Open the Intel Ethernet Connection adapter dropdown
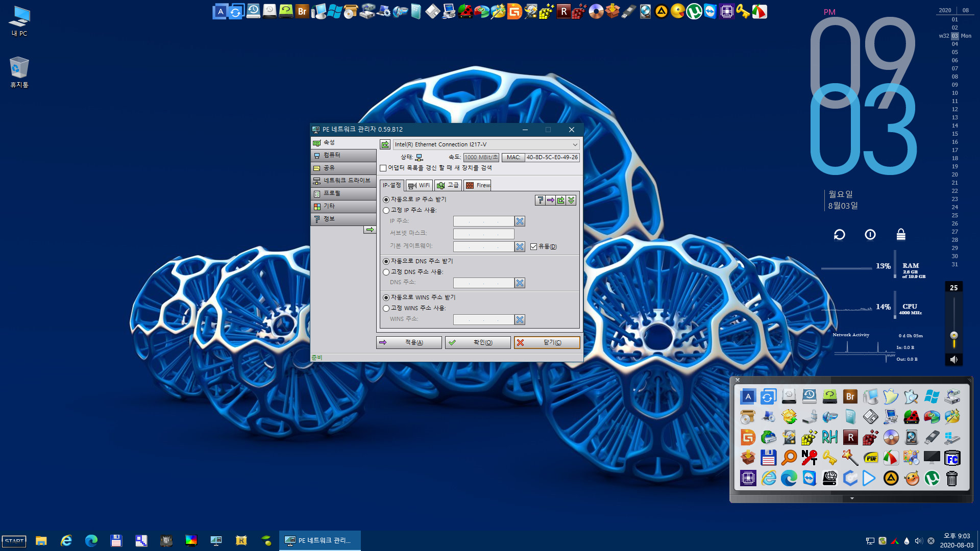Screen dimensions: 980x551 click(486, 145)
